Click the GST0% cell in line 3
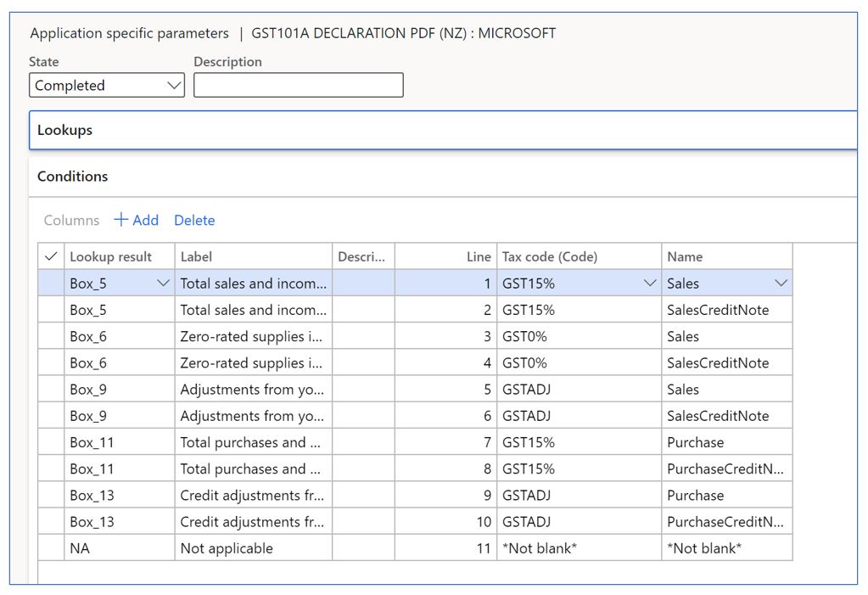This screenshot has width=868, height=595. pos(524,336)
